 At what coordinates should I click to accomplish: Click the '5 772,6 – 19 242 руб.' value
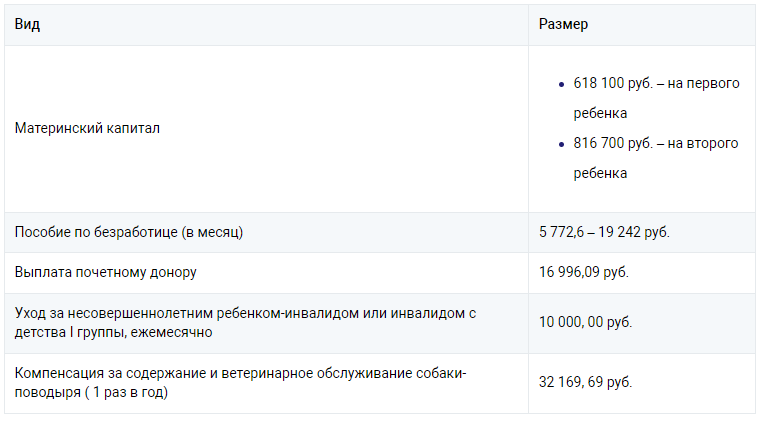click(x=604, y=232)
